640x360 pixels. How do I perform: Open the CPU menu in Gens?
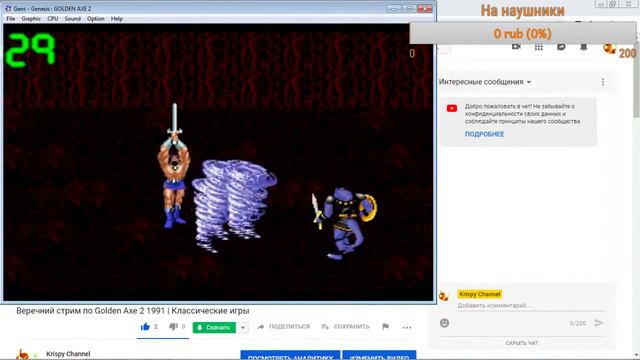(x=53, y=19)
